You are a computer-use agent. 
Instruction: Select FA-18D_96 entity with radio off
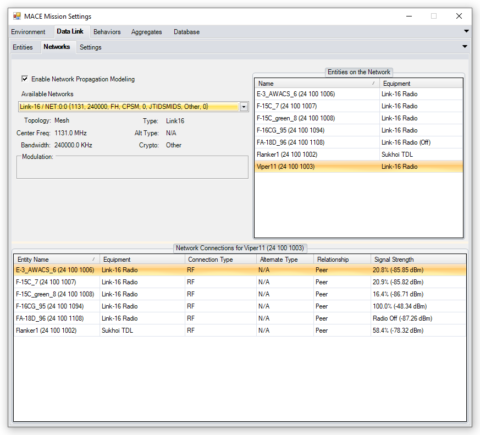click(359, 143)
